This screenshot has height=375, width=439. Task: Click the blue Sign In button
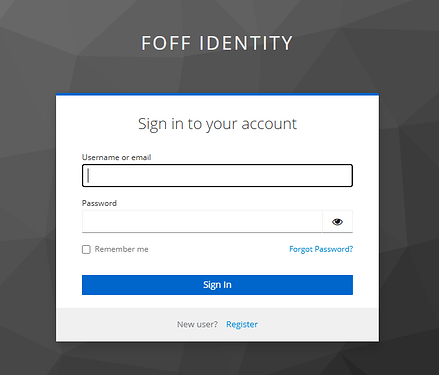[217, 285]
